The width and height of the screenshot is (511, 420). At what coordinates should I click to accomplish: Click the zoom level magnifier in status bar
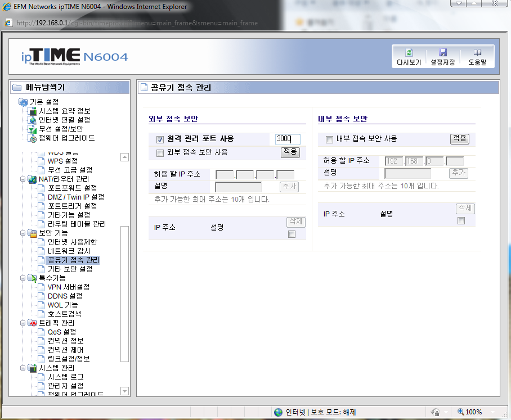(x=461, y=412)
